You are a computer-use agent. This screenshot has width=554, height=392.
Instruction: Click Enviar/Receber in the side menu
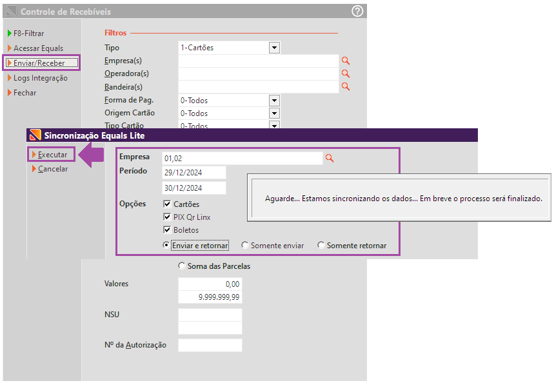[41, 63]
